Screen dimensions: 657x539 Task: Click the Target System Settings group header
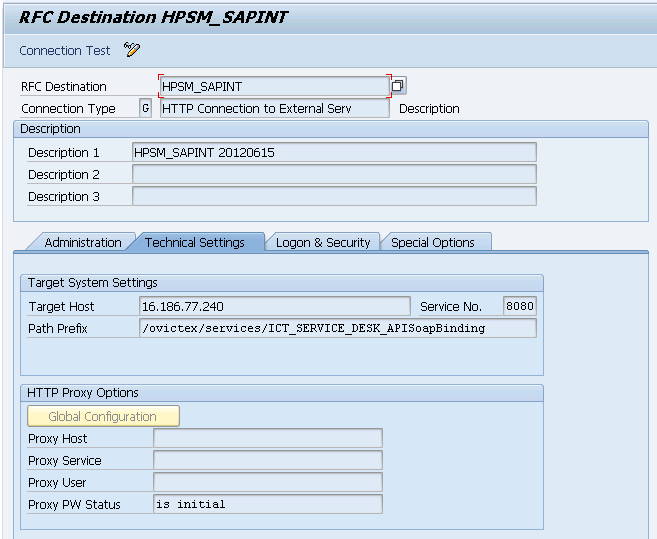282,283
